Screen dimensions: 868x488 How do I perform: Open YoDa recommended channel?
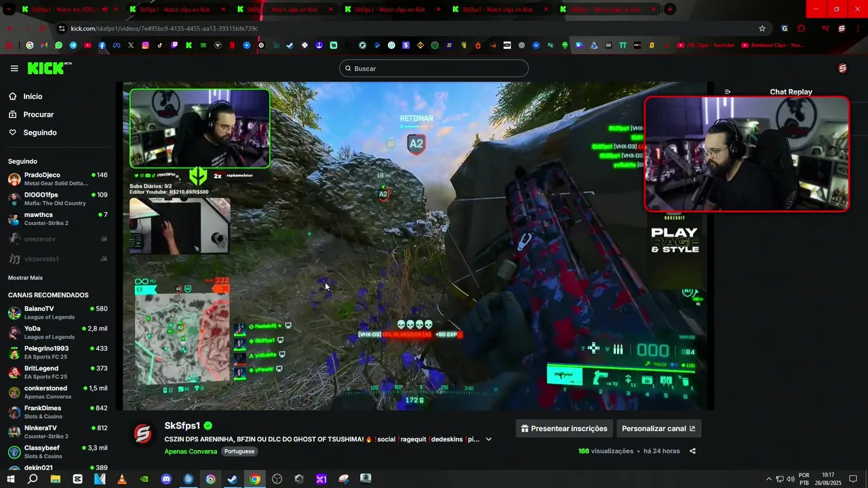pos(58,332)
